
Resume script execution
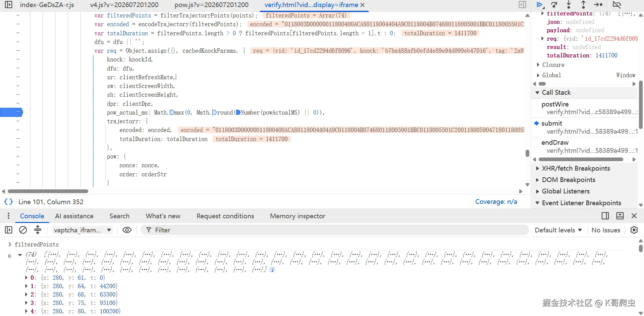coord(540,5)
